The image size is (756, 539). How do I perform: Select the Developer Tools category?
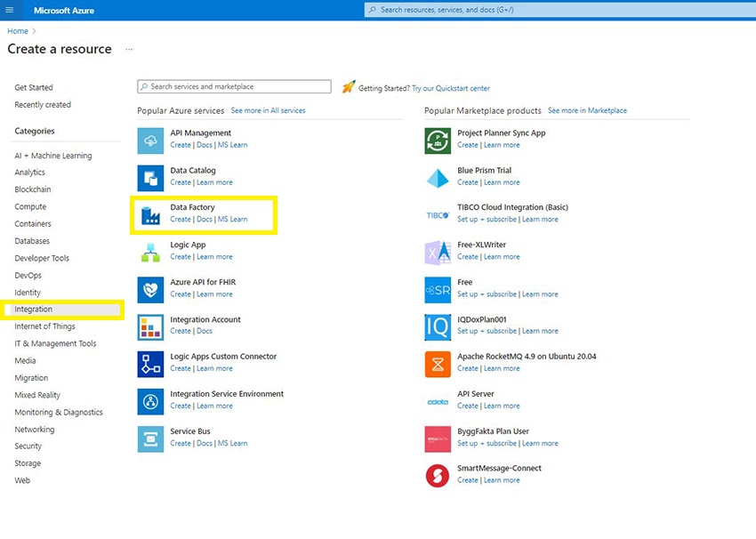pos(42,258)
